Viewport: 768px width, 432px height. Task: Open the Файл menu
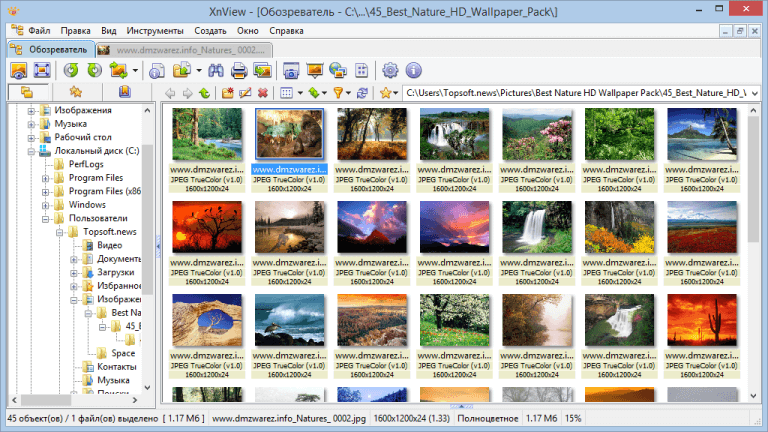point(39,31)
